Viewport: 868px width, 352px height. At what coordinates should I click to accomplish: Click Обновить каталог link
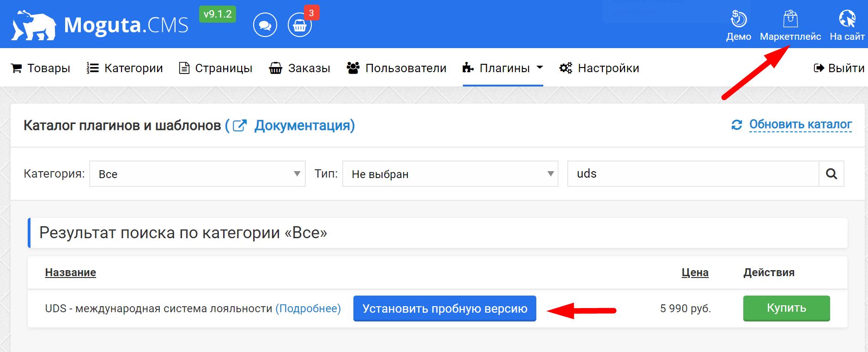[801, 124]
